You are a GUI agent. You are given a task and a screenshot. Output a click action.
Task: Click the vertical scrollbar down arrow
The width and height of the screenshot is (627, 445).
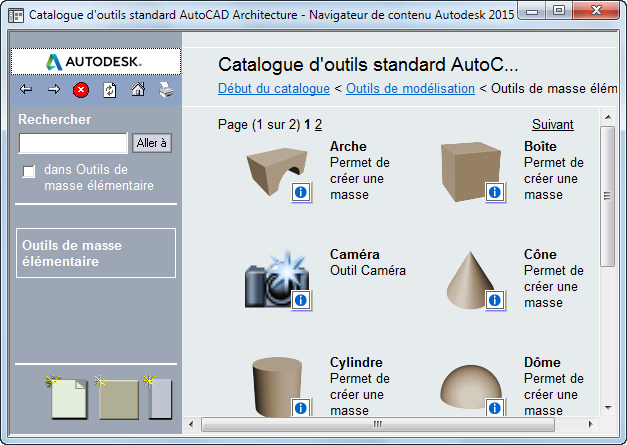coord(608,408)
